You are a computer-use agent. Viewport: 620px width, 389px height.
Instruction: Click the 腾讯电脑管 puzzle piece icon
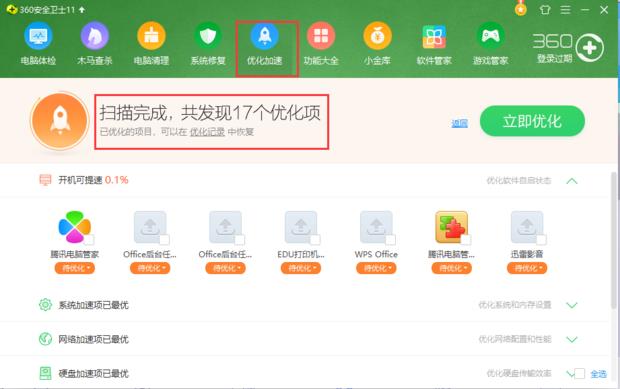[452, 227]
